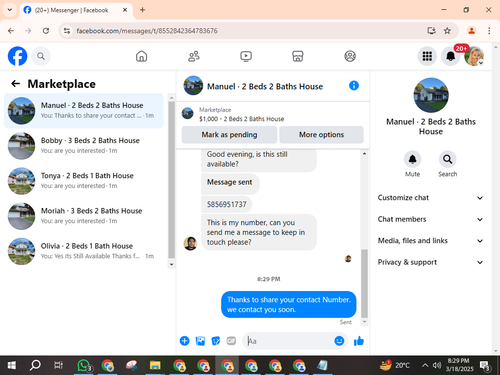Open the $1,000 2 Beds 2 Baths listing link
The image size is (500, 375).
[x=242, y=119]
